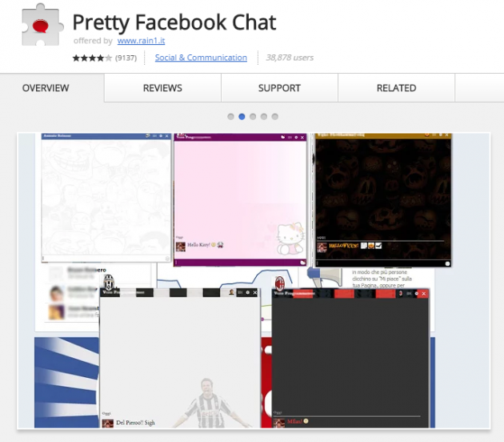Click the Pretty Facebook Chat puzzle-piece logo
Viewport: 504px width, 442px height.
(x=42, y=28)
